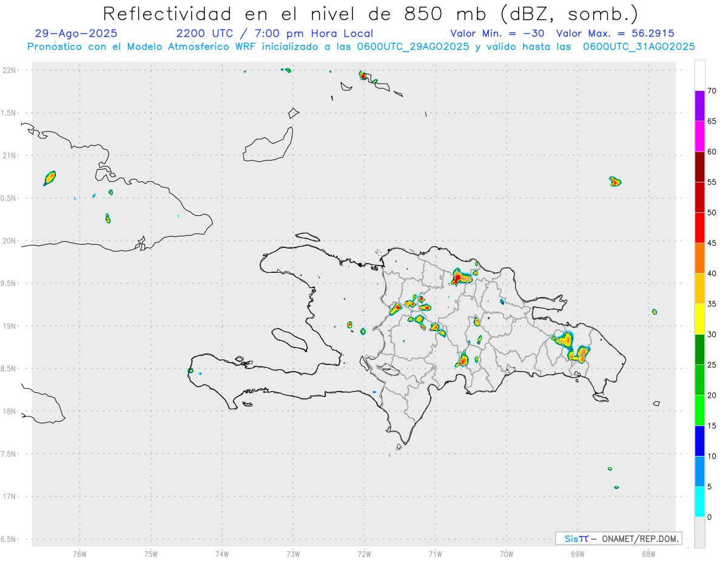The height and width of the screenshot is (562, 728).
Task: Select the yellow 30–35 dBZ colorbar segment
Action: click(x=699, y=319)
